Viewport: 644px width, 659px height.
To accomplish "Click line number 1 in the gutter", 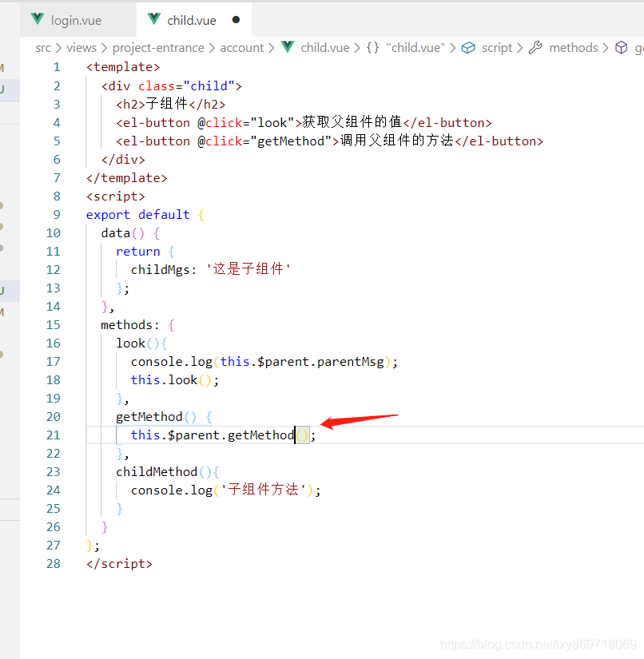I will pos(57,67).
